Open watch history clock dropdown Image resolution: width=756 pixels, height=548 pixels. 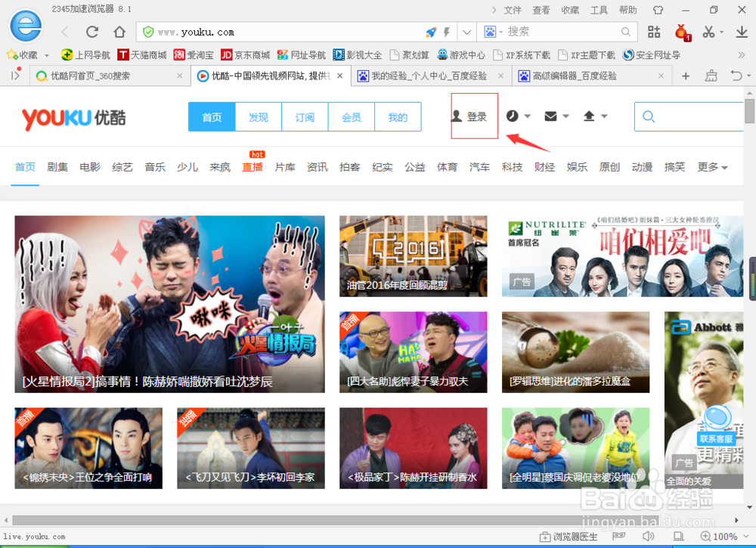(519, 116)
